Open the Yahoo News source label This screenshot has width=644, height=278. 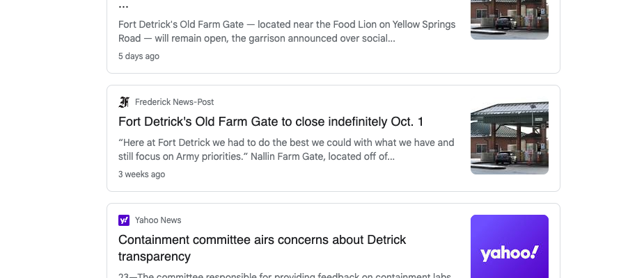pyautogui.click(x=158, y=220)
